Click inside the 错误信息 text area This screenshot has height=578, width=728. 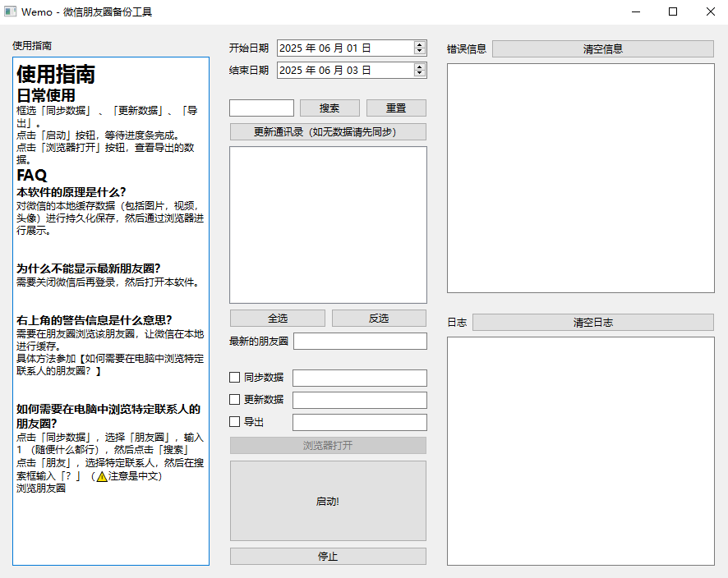581,178
